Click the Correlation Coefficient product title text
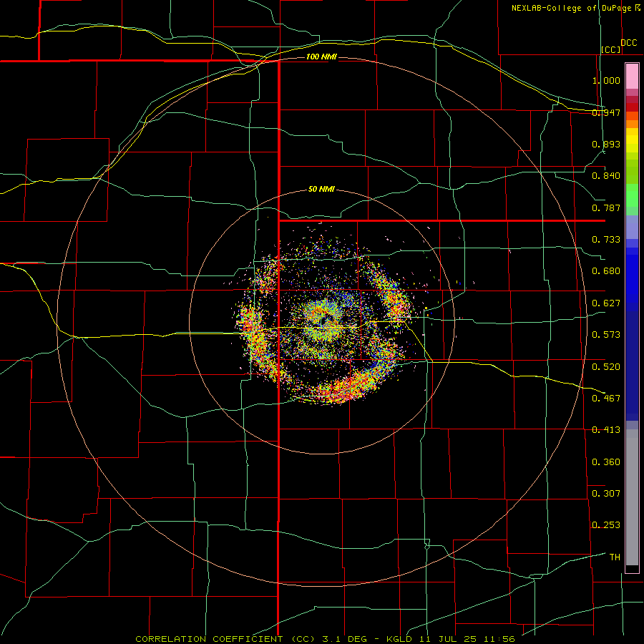 pyautogui.click(x=326, y=639)
